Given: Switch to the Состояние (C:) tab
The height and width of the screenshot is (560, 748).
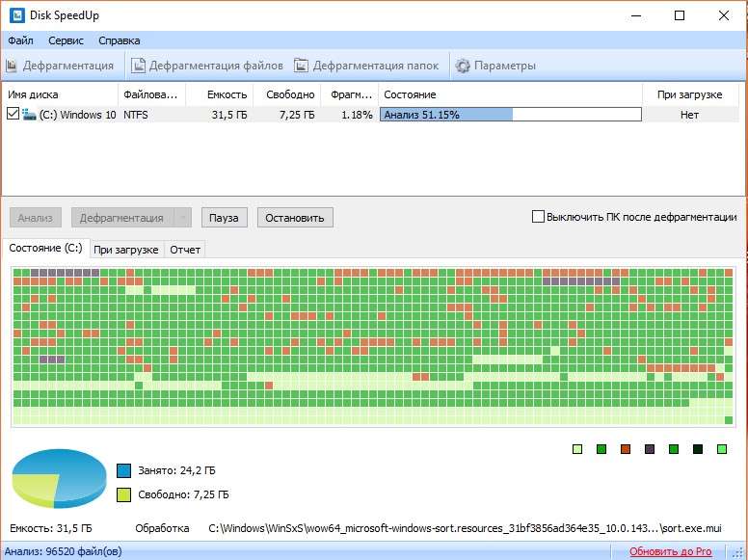Looking at the screenshot, I should click(x=46, y=248).
